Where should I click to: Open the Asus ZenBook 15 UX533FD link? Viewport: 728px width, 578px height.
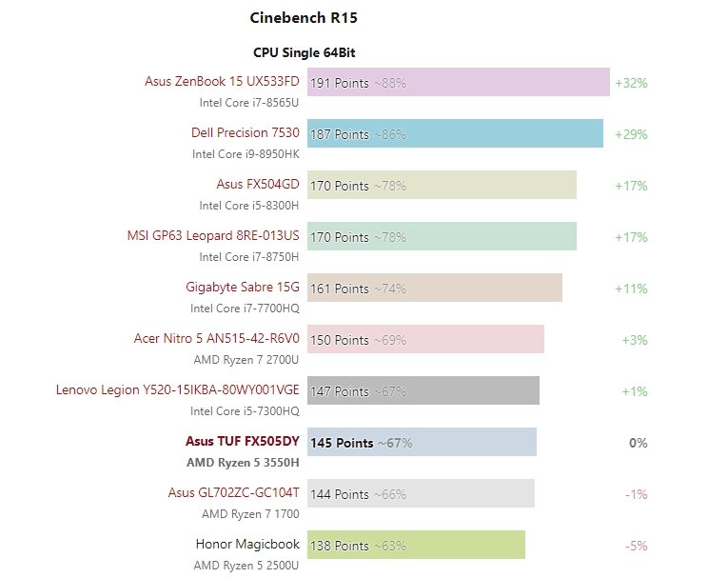coord(222,81)
